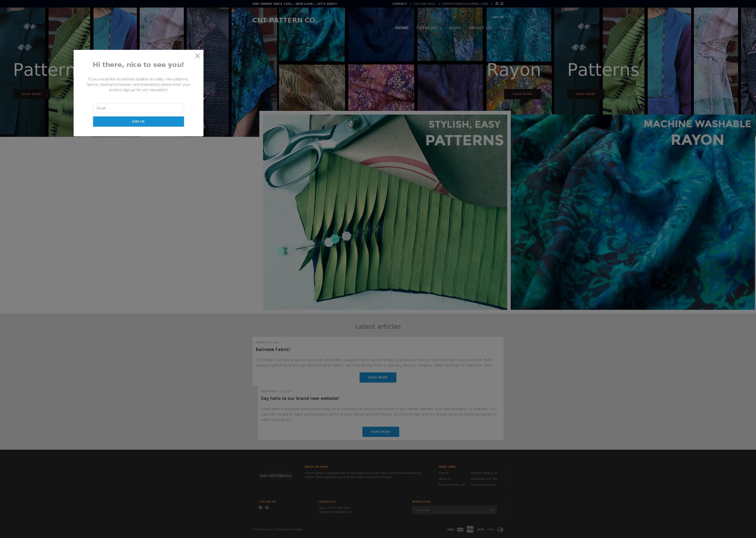Open the CART (0) link
This screenshot has width=756, height=538.
click(497, 17)
